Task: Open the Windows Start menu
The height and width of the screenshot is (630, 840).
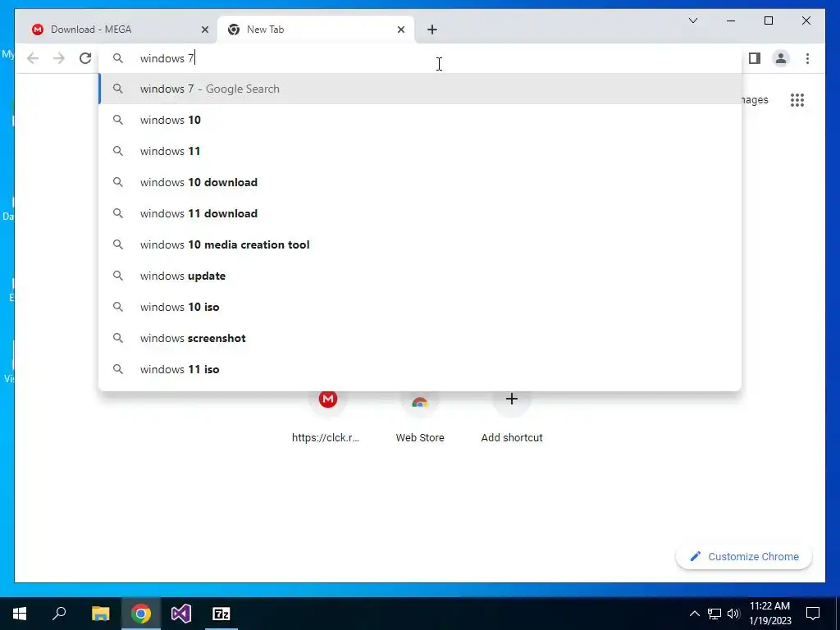Action: point(20,614)
